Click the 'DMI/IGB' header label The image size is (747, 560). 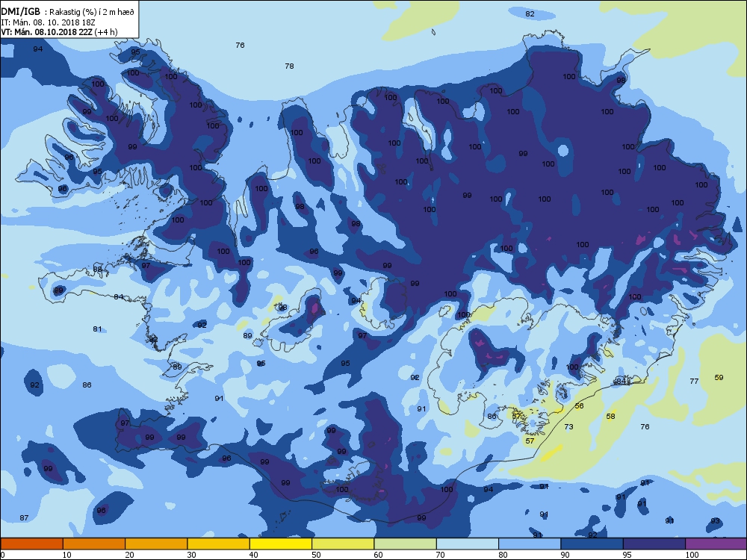pyautogui.click(x=21, y=11)
